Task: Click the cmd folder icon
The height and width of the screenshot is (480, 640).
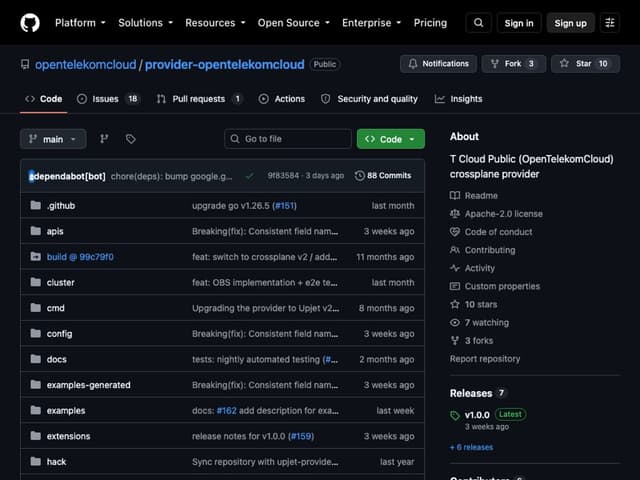Action: [36, 308]
